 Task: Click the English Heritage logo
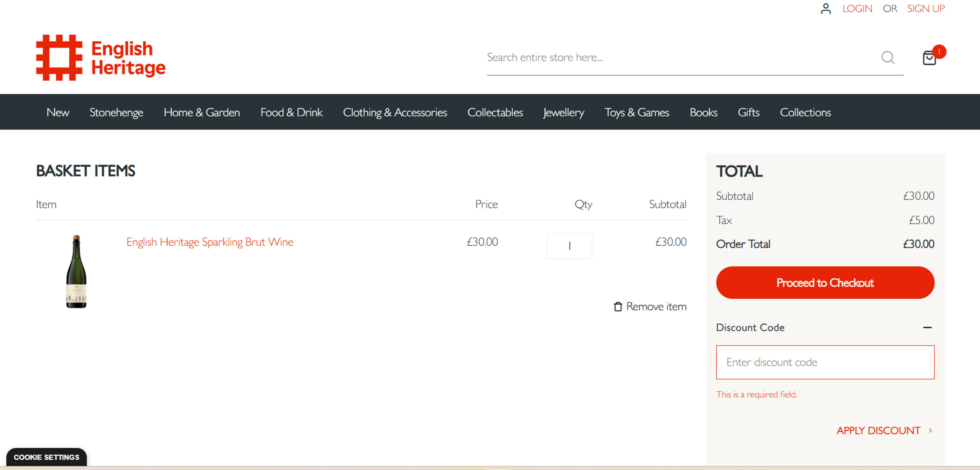coord(101,58)
